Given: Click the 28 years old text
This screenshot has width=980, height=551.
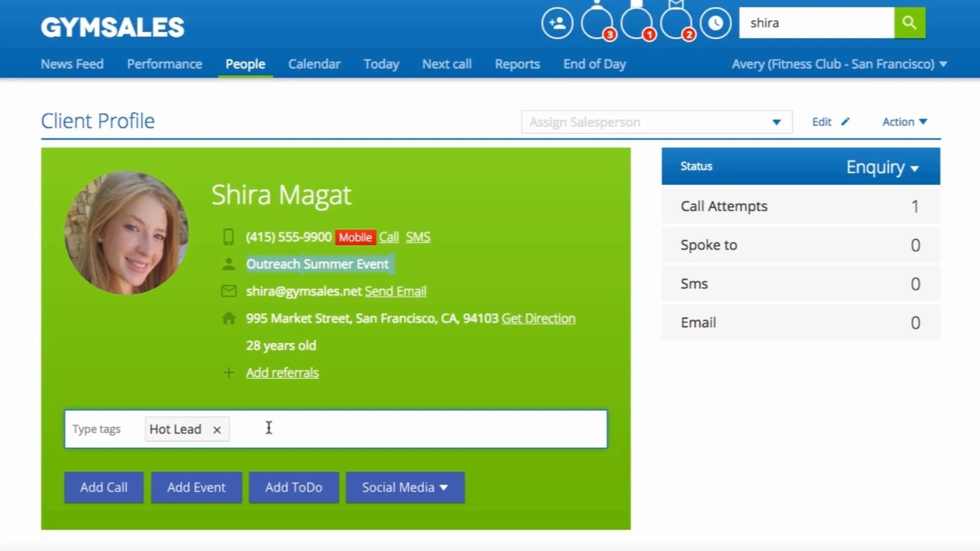Looking at the screenshot, I should [x=281, y=345].
